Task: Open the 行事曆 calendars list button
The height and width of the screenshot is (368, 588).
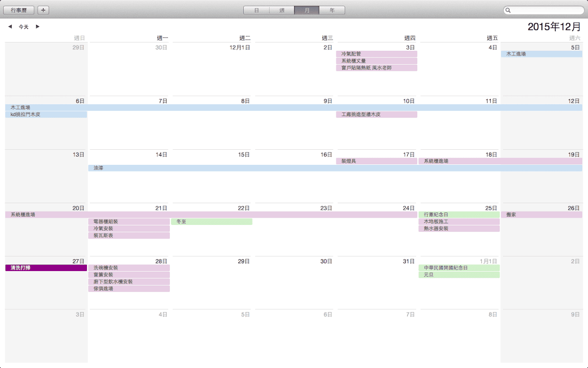Action: 19,10
